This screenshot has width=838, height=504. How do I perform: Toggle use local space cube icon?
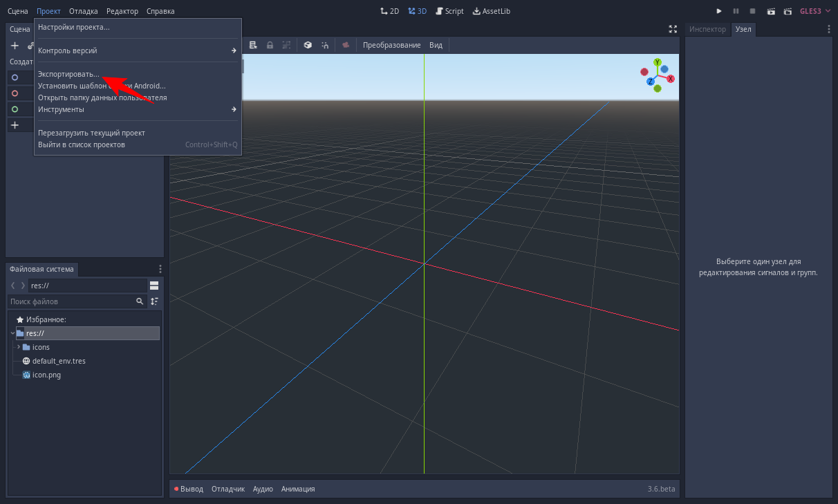[308, 45]
